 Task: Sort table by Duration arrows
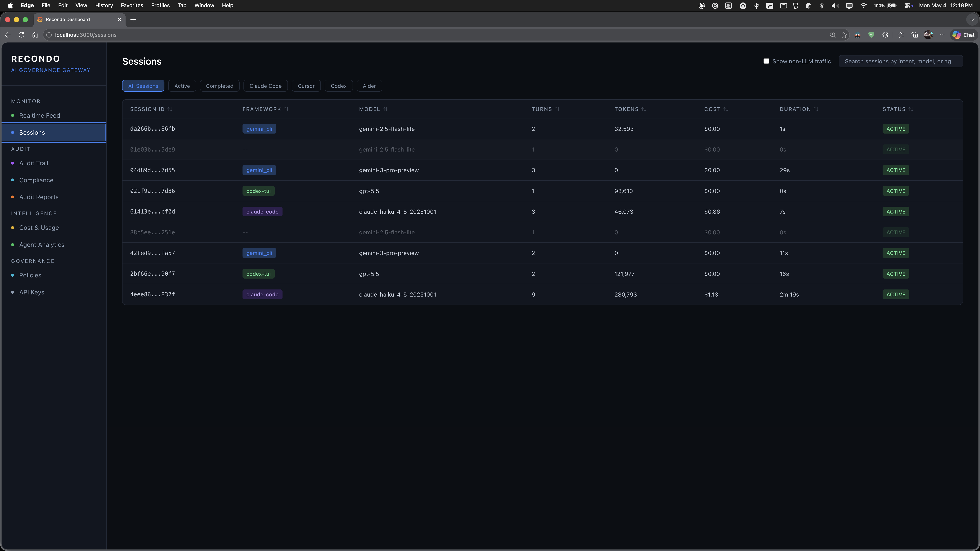pos(816,109)
